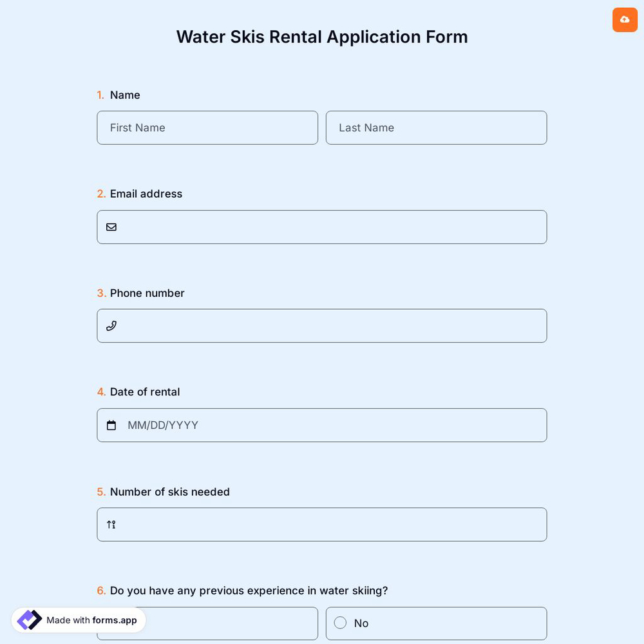644x644 pixels.
Task: Click the radio circle next to No
Action: coord(340,623)
